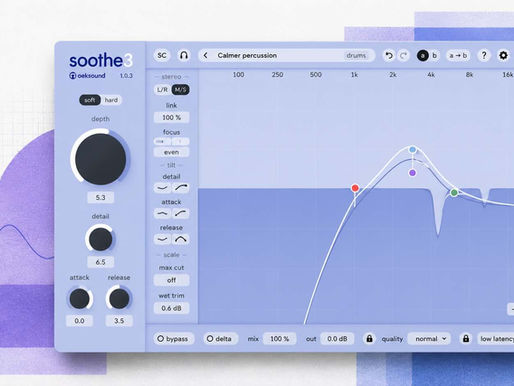This screenshot has height=386, width=514.
Task: Select the rising attack tilt curve
Action: (x=181, y=213)
